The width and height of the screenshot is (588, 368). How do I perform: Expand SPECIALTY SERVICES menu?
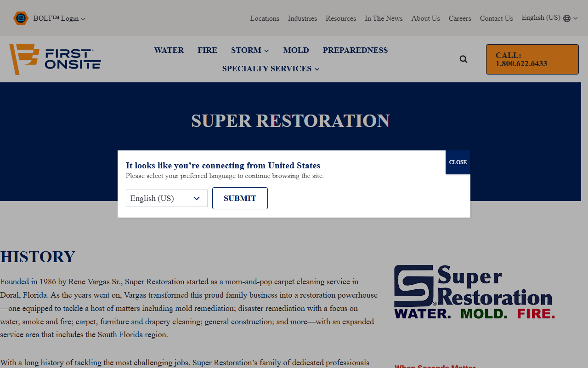[271, 69]
